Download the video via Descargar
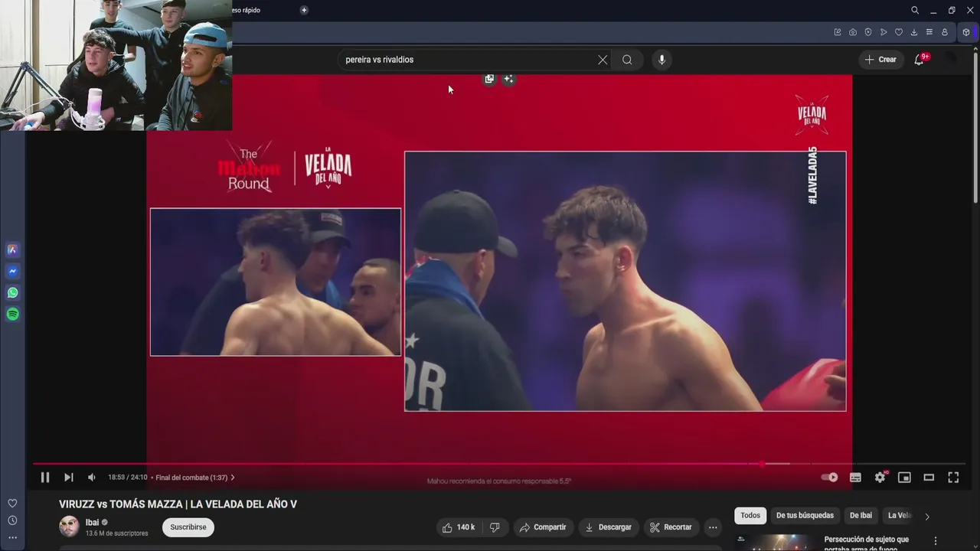 [x=609, y=527]
